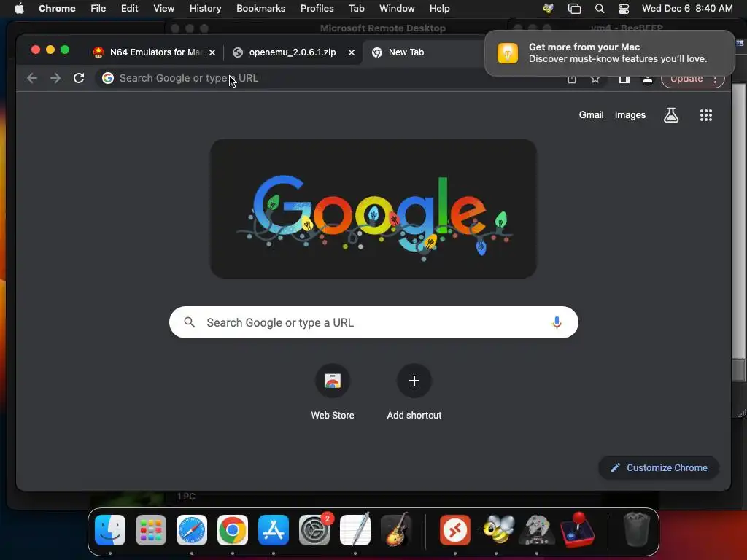Open the Window menu

click(x=397, y=8)
